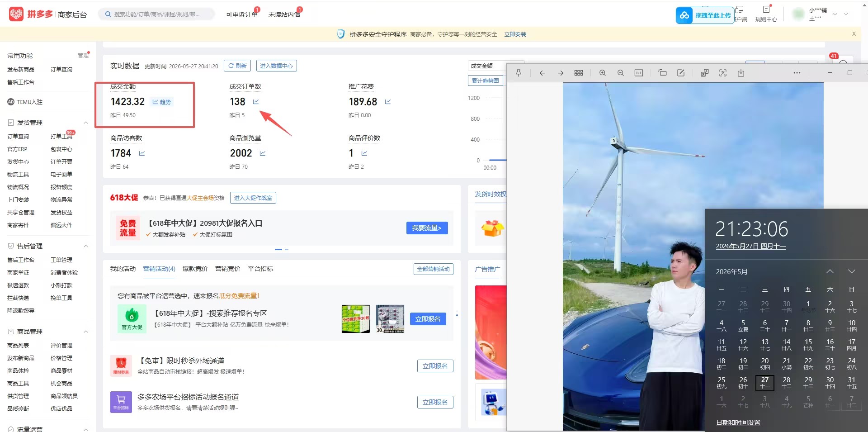Open TEMU入驻 in the sidebar
This screenshot has width=868, height=432.
click(29, 102)
